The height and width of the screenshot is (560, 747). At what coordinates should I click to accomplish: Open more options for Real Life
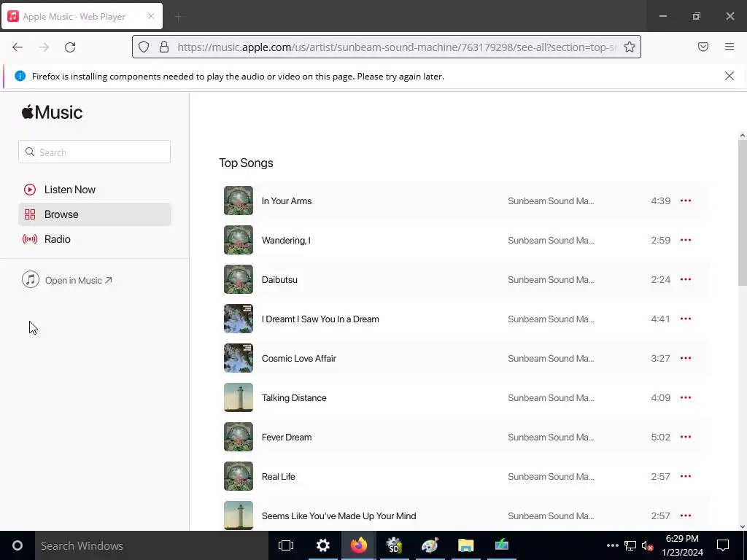686,476
